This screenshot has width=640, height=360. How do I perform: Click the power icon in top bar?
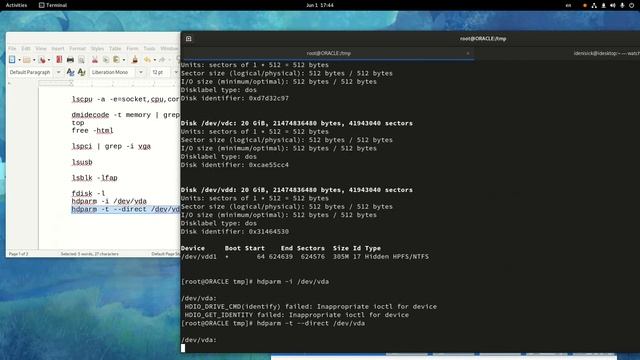tap(631, 5)
